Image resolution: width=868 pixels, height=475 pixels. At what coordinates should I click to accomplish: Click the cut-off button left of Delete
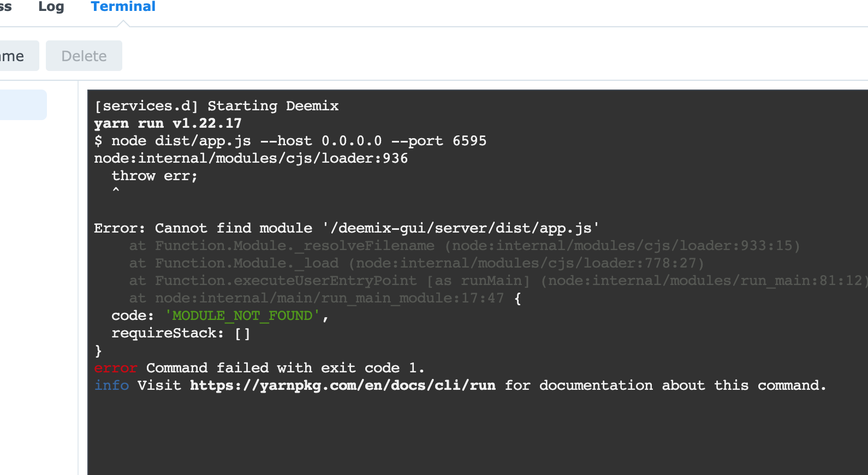click(x=15, y=56)
